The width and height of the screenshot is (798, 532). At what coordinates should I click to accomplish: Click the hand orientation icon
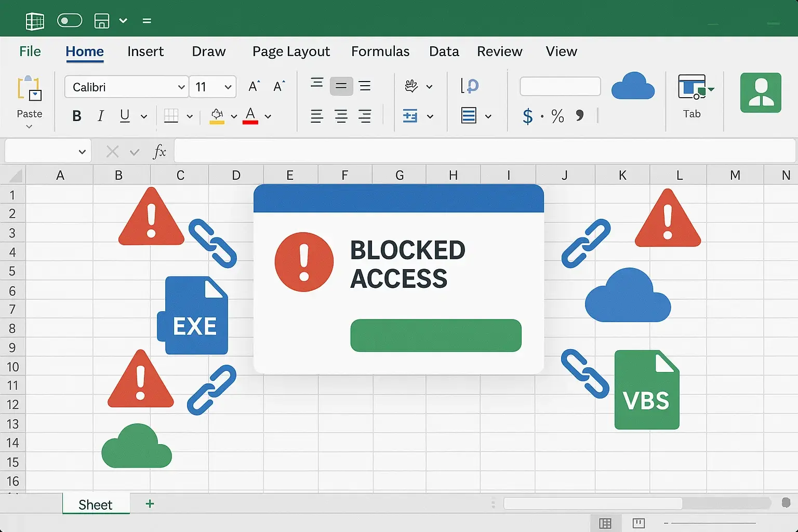[411, 86]
